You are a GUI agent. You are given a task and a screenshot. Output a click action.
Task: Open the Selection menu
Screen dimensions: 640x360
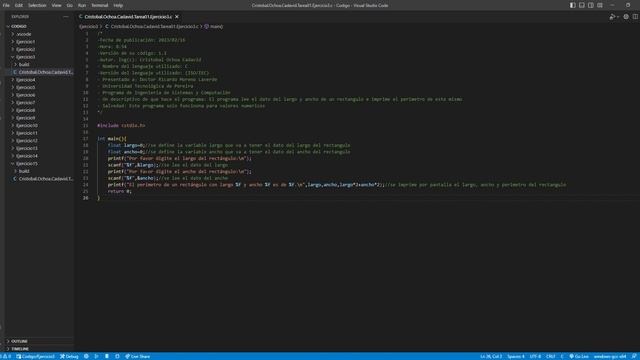[37, 5]
